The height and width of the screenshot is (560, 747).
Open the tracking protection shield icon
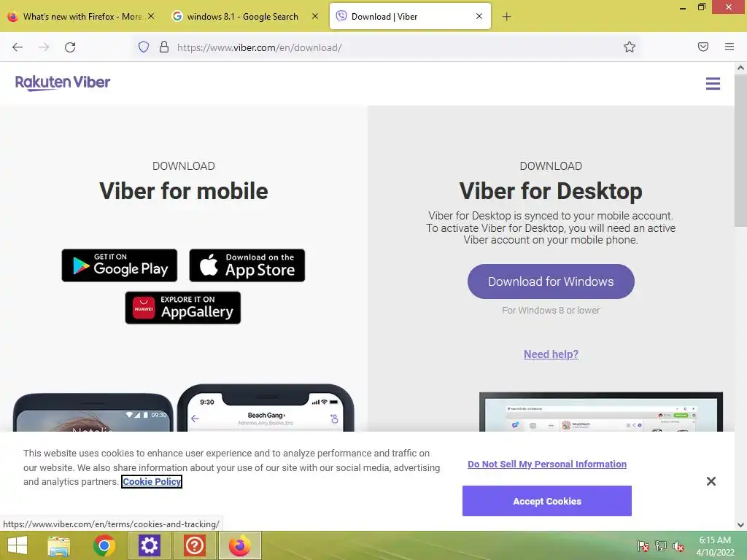point(144,47)
